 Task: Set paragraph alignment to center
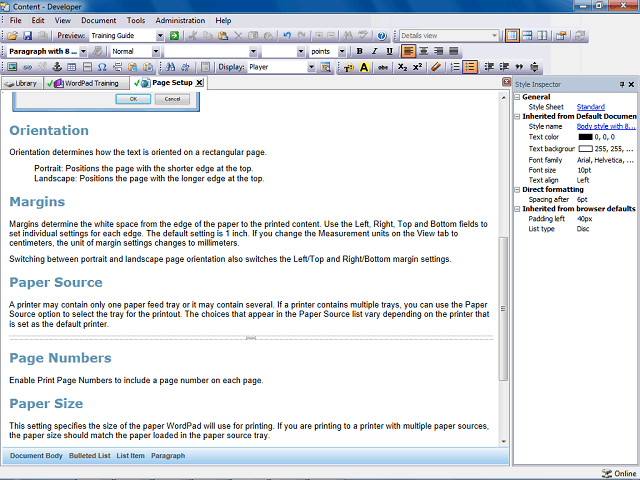(x=424, y=51)
